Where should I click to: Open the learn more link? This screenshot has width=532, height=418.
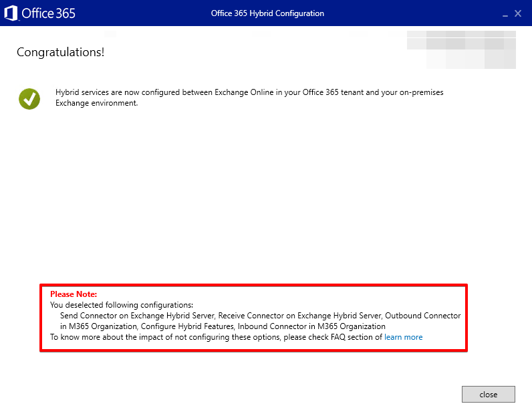[404, 337]
